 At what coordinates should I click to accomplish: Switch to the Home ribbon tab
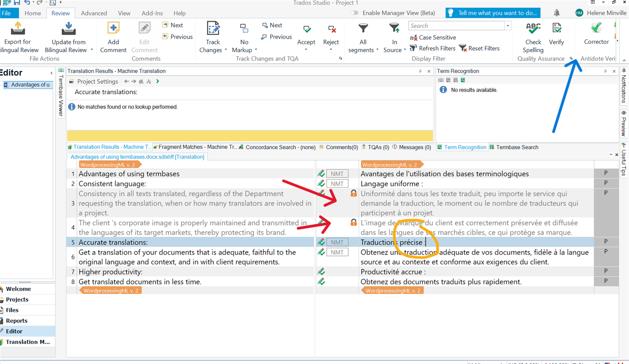[x=33, y=13]
